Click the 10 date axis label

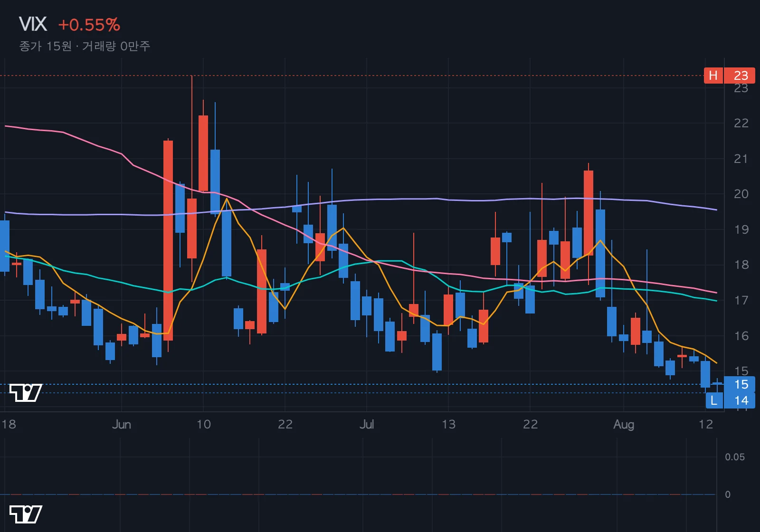click(203, 424)
